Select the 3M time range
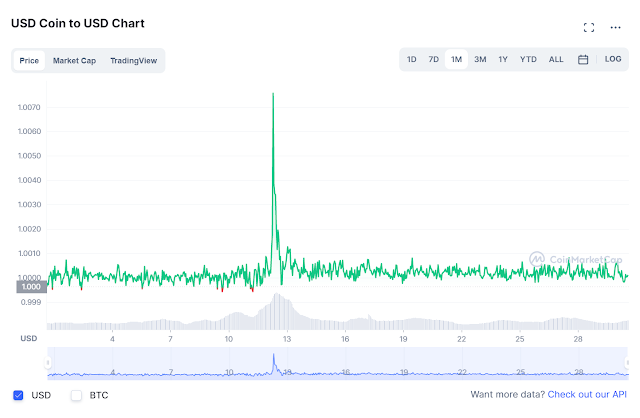This screenshot has height=418, width=640. [x=480, y=60]
